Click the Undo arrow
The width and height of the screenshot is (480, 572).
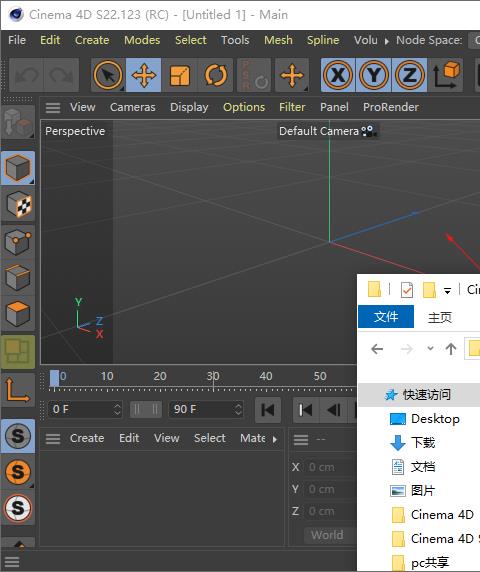27,76
